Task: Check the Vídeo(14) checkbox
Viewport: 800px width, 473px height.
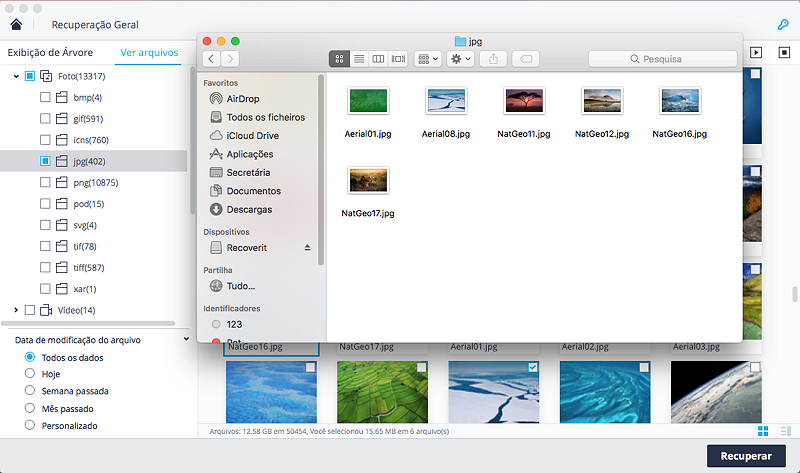Action: pyautogui.click(x=30, y=310)
